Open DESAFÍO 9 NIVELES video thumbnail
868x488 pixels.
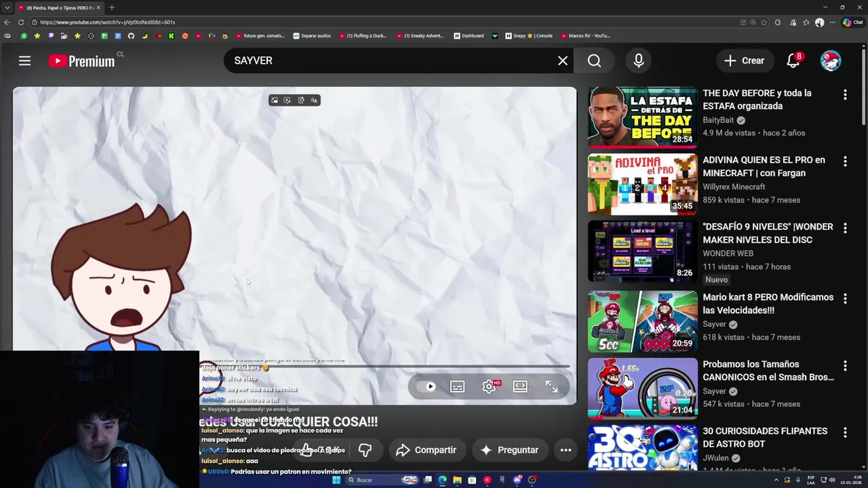[x=642, y=251]
